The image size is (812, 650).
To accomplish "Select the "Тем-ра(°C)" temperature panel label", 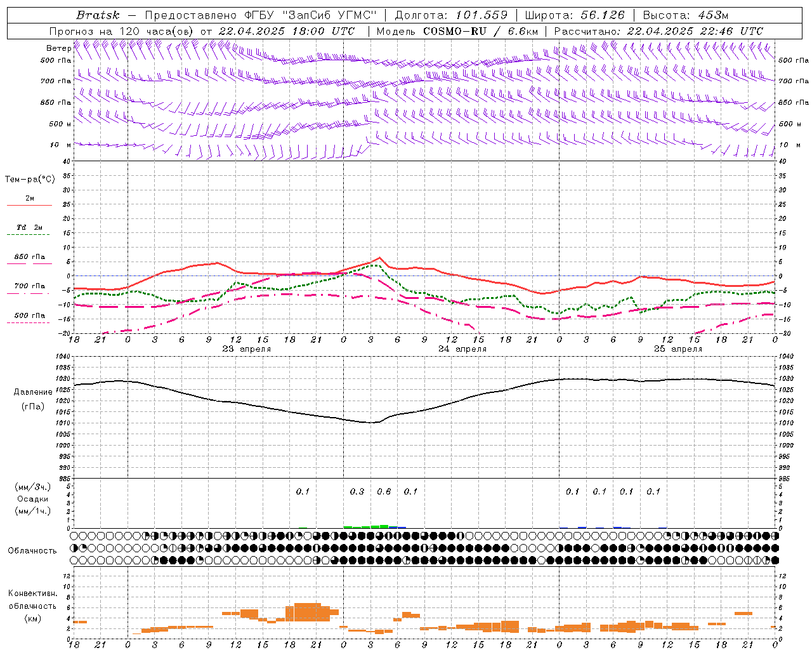I will pos(30,180).
